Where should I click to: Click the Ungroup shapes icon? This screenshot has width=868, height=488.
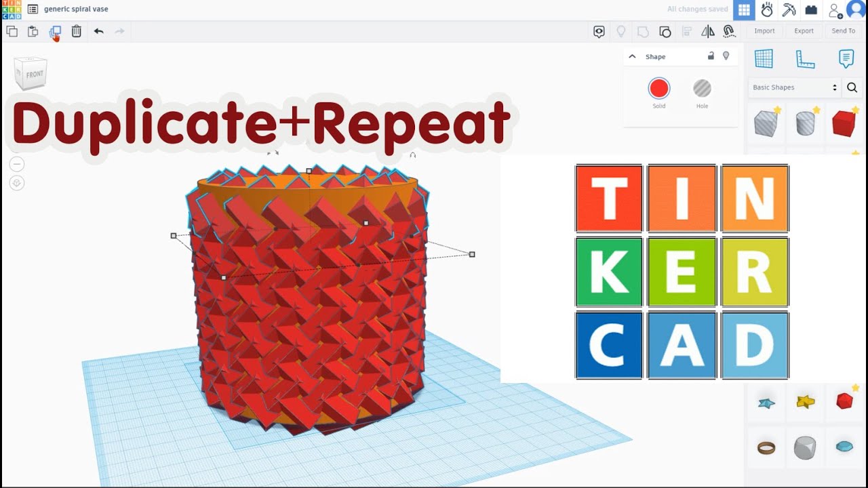click(x=665, y=31)
